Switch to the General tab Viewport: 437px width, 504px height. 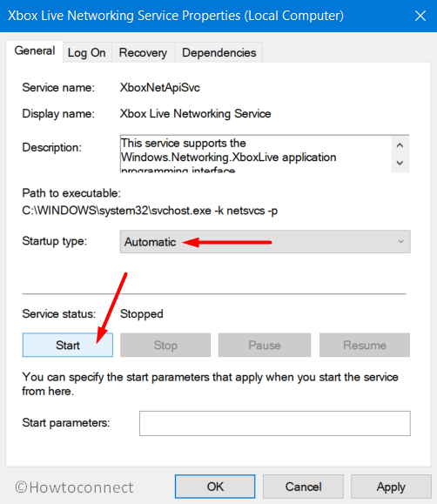point(35,51)
